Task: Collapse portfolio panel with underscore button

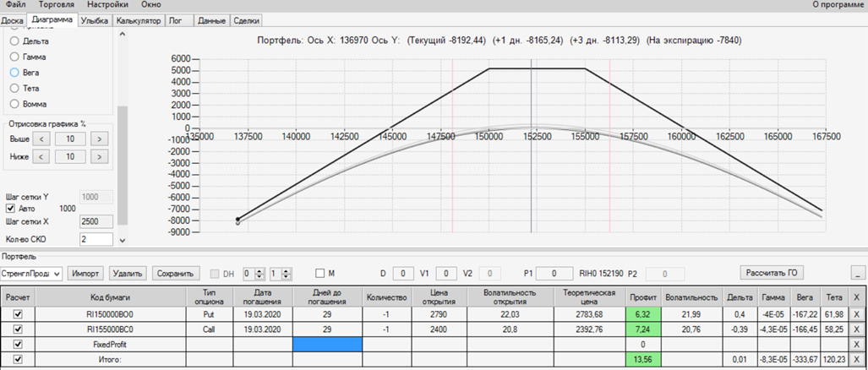Action: click(858, 273)
